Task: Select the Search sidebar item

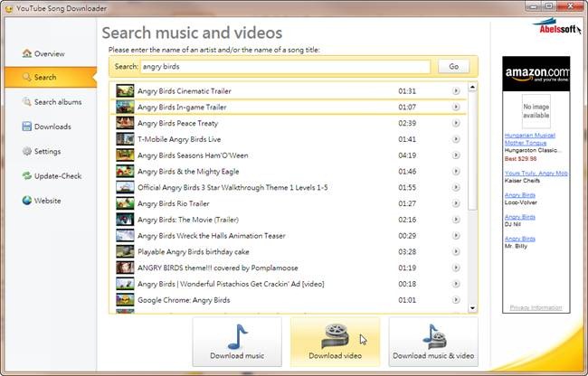Action: (x=51, y=77)
